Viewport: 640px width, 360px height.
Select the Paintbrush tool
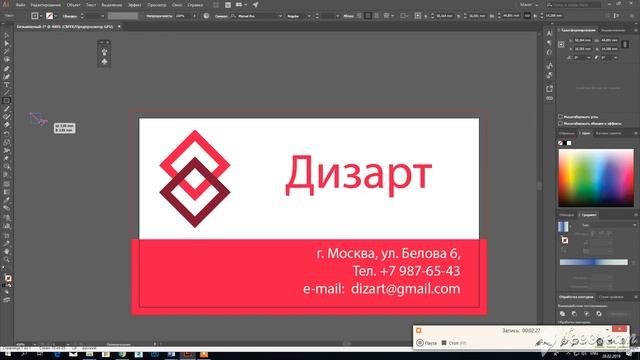[x=7, y=109]
